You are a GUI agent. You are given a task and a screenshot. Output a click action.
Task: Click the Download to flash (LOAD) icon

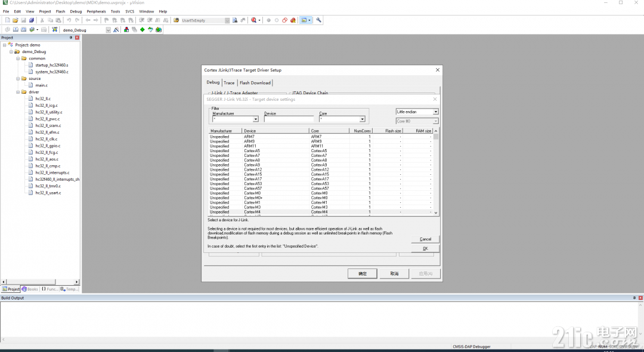55,30
